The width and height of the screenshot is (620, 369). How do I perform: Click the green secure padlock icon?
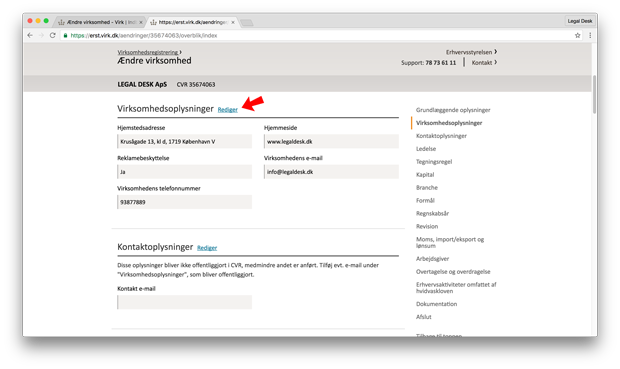66,35
